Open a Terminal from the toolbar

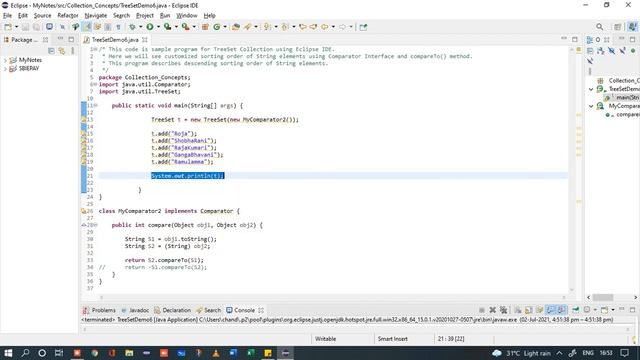click(49, 27)
